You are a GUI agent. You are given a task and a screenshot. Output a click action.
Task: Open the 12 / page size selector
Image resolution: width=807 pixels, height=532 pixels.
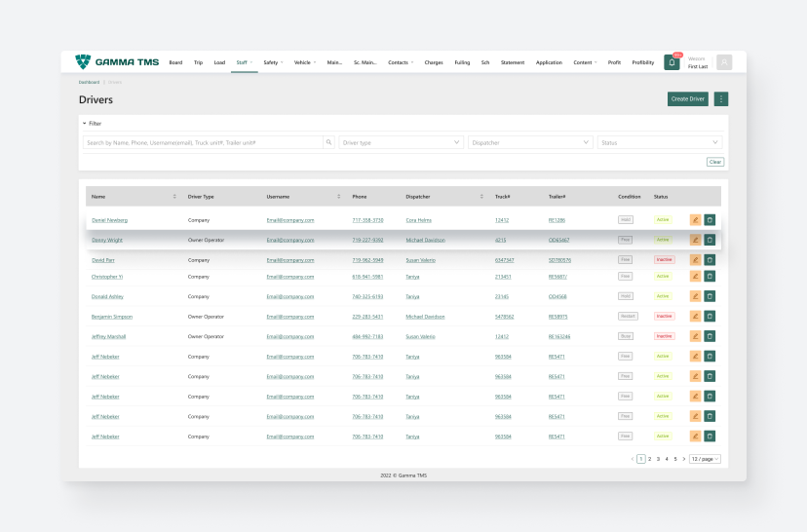[706, 458]
